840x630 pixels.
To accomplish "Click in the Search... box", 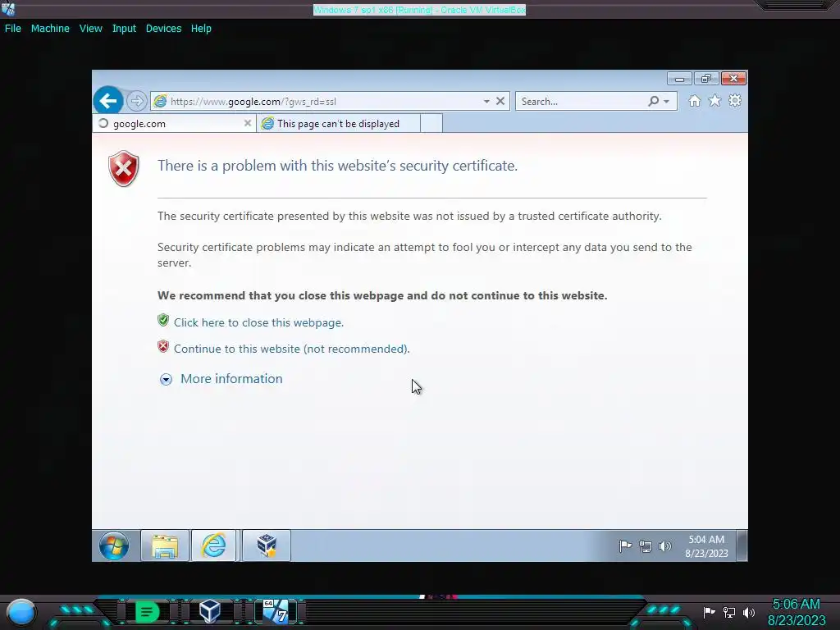I will tap(582, 101).
